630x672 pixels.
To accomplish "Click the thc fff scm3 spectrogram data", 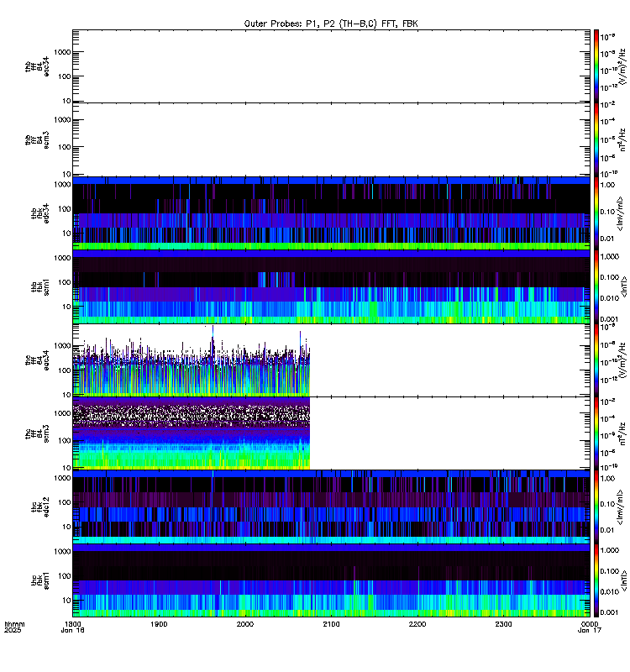I will [192, 433].
